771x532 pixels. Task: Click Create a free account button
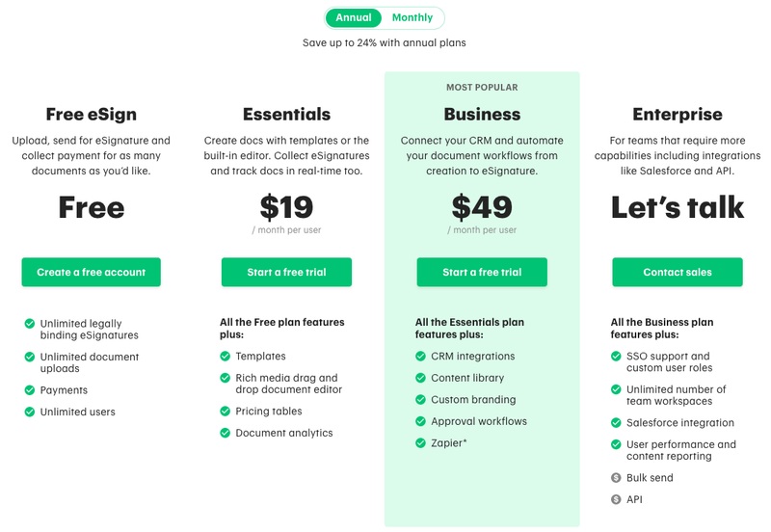click(x=91, y=272)
